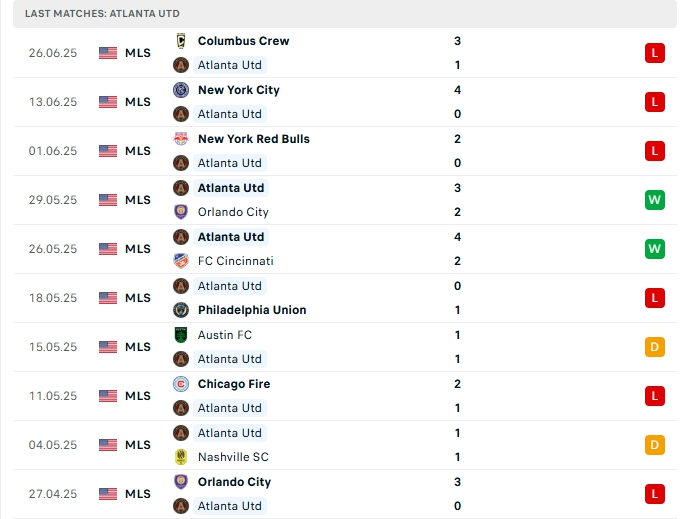
Task: Click the USA flag on the 26.06.25 row
Action: (108, 53)
